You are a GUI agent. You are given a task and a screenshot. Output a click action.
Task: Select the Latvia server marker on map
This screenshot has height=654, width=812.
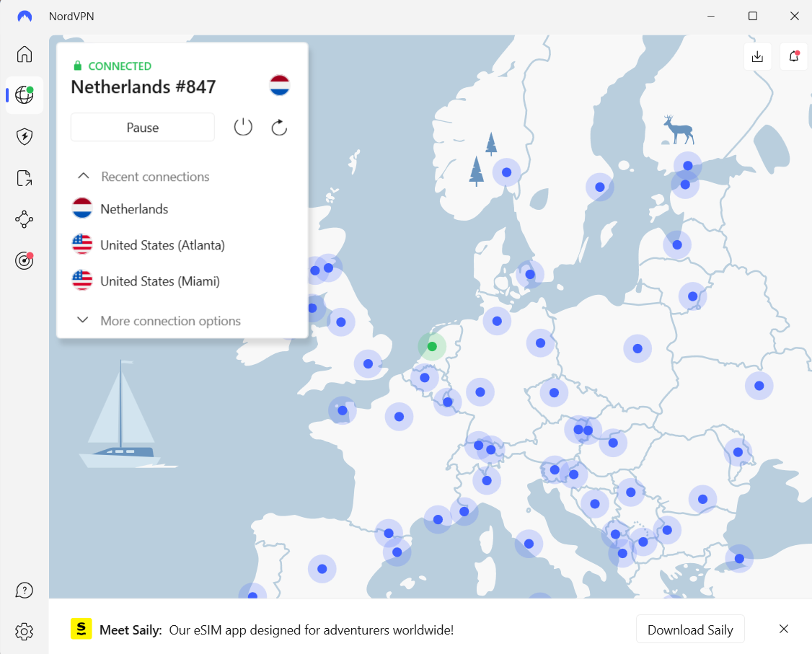(677, 245)
